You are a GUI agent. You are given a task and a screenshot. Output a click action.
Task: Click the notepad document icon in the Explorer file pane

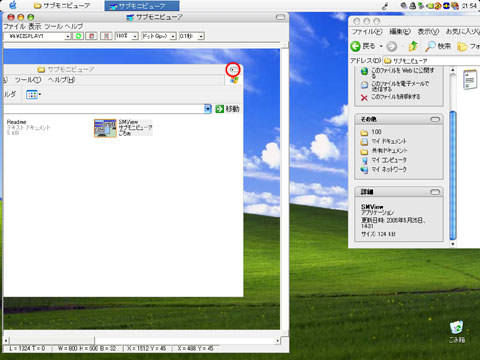470,79
